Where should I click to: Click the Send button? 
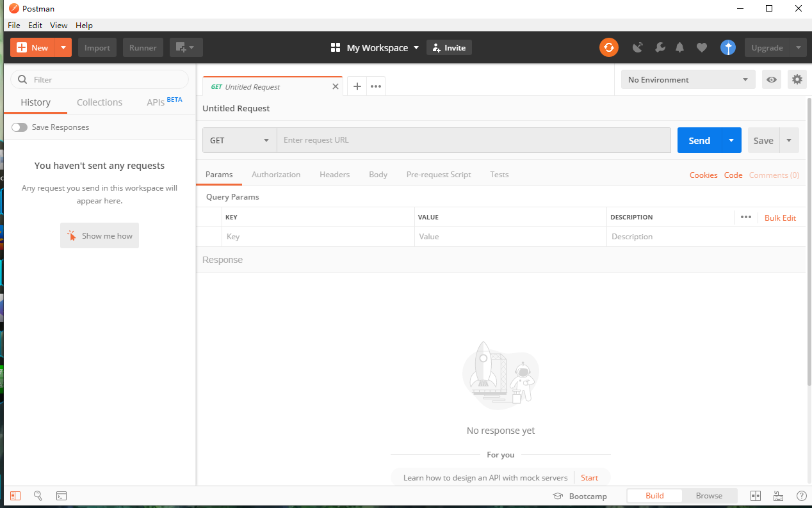click(x=699, y=140)
